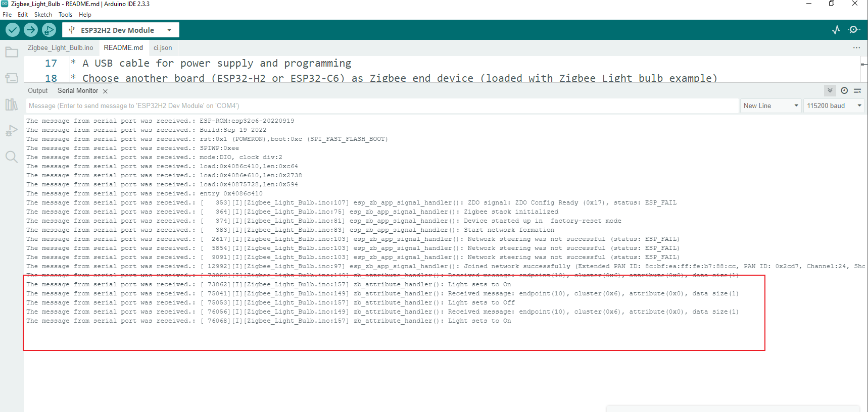
Task: Open the Search magnifier in sidebar
Action: coord(12,157)
